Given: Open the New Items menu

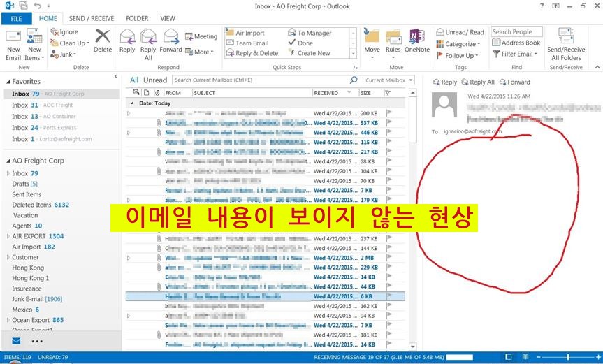Looking at the screenshot, I should [x=35, y=45].
